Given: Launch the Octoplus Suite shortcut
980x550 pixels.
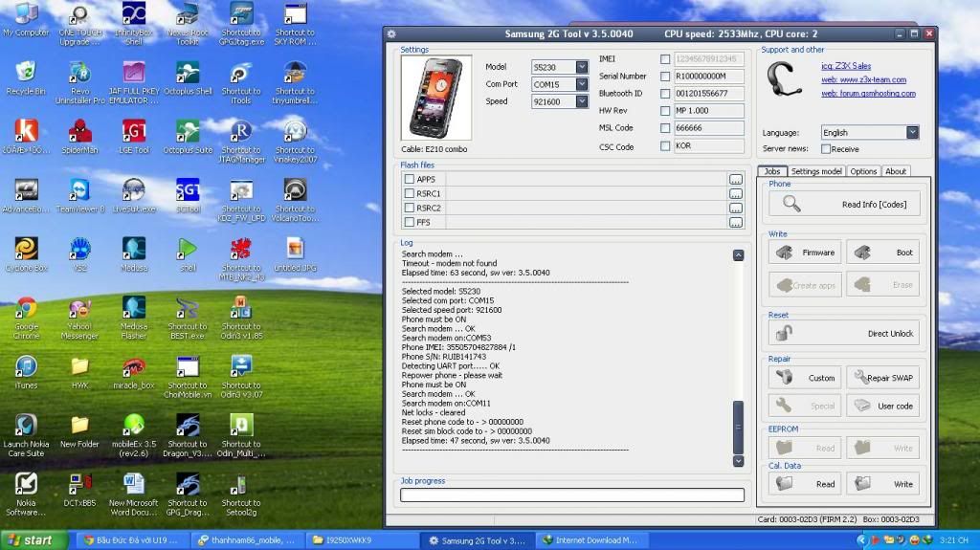Looking at the screenshot, I should coord(188,138).
